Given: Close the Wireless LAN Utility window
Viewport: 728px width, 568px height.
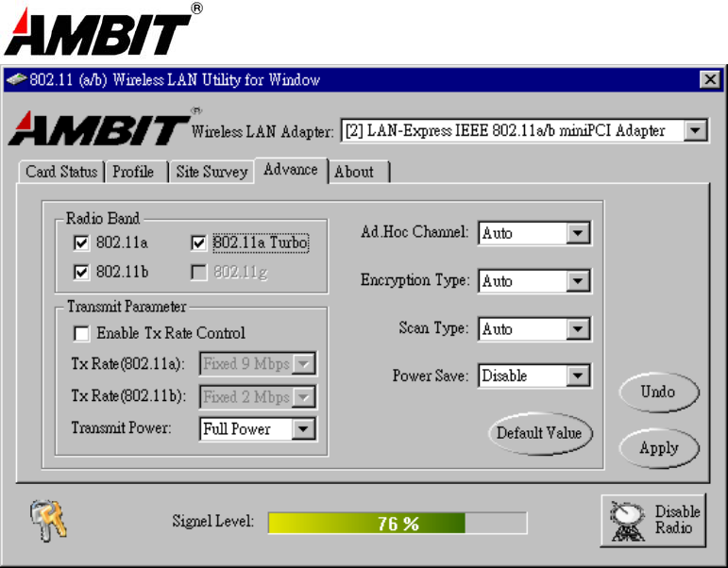Looking at the screenshot, I should coord(710,79).
